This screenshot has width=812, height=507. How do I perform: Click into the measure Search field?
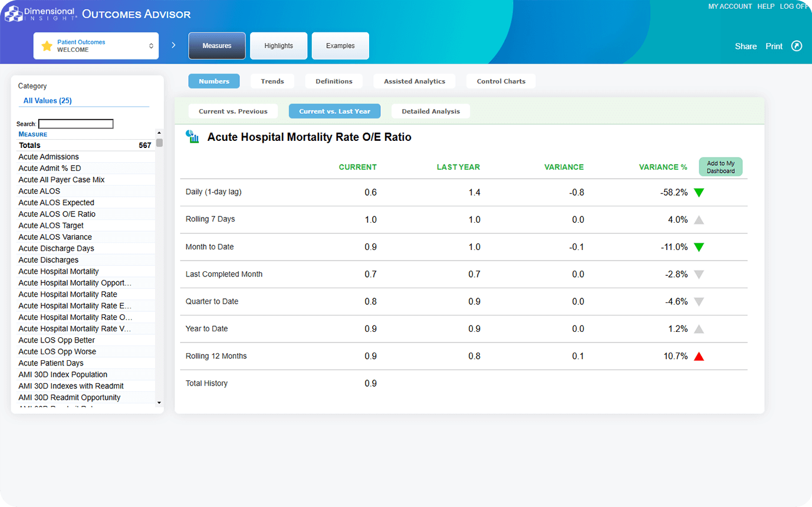click(75, 124)
